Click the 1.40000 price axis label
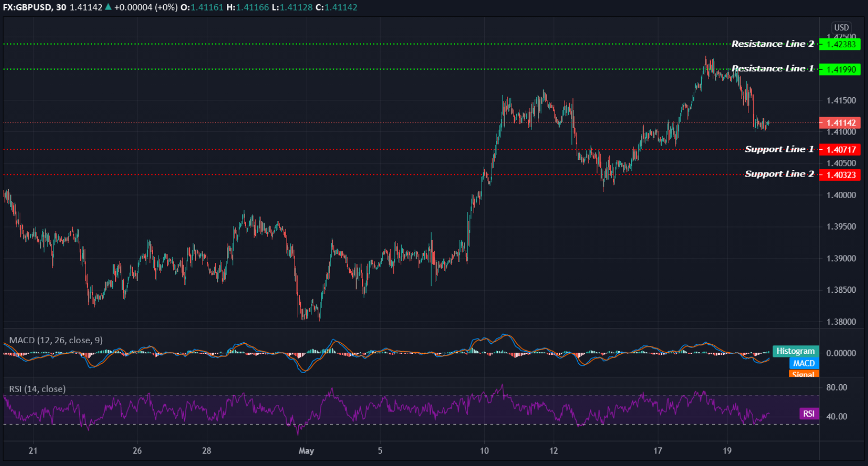The width and height of the screenshot is (868, 466). click(841, 195)
